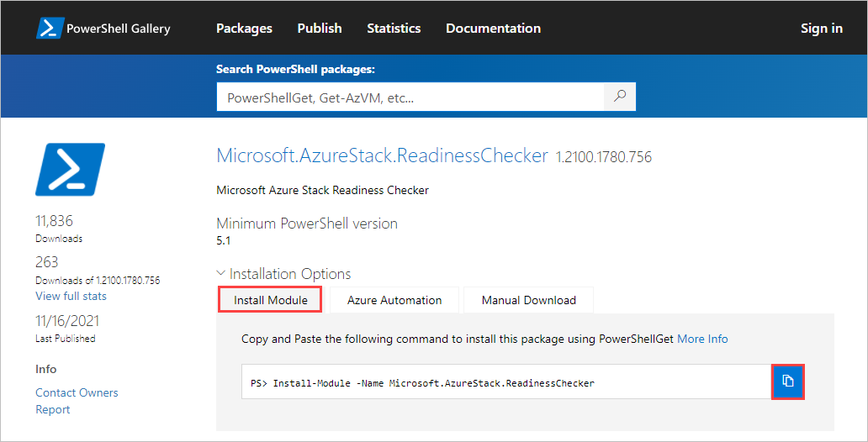Screen dimensions: 868x442
Task: Open the Packages menu
Action: [244, 28]
